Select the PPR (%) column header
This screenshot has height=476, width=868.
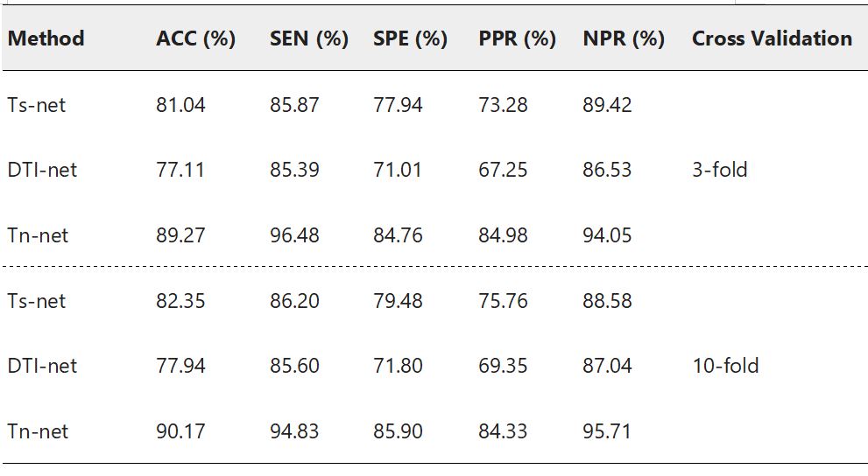(517, 38)
